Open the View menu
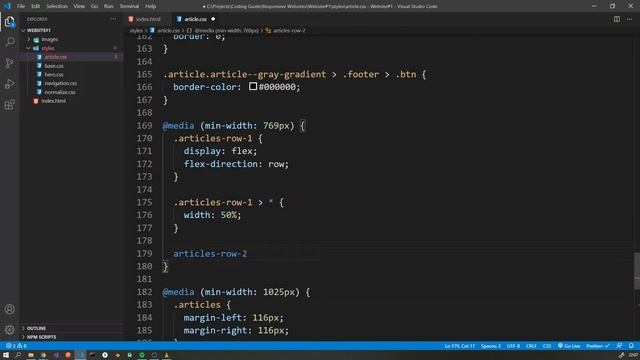This screenshot has width=640, height=360. coord(79,6)
